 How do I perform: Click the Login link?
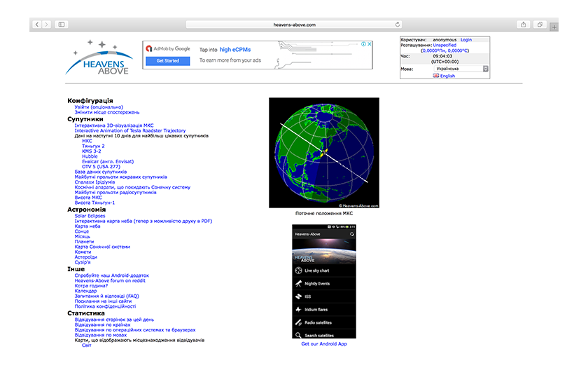pos(465,40)
